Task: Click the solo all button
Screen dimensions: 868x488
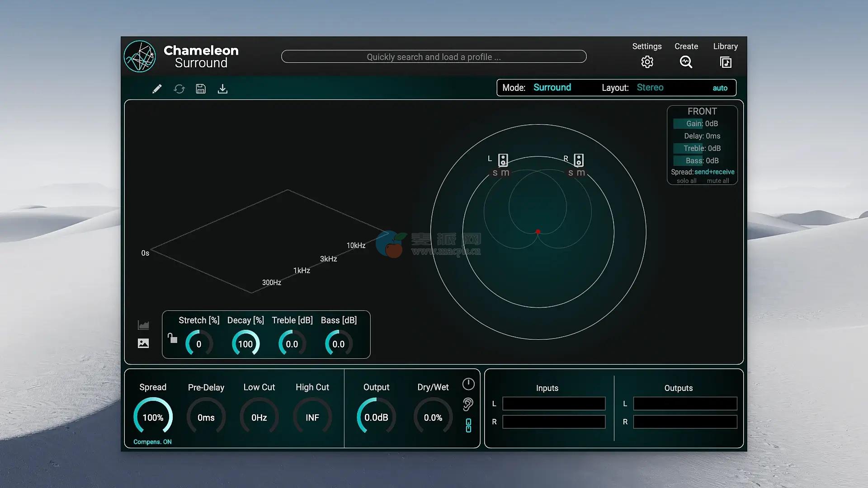Action: tap(686, 181)
